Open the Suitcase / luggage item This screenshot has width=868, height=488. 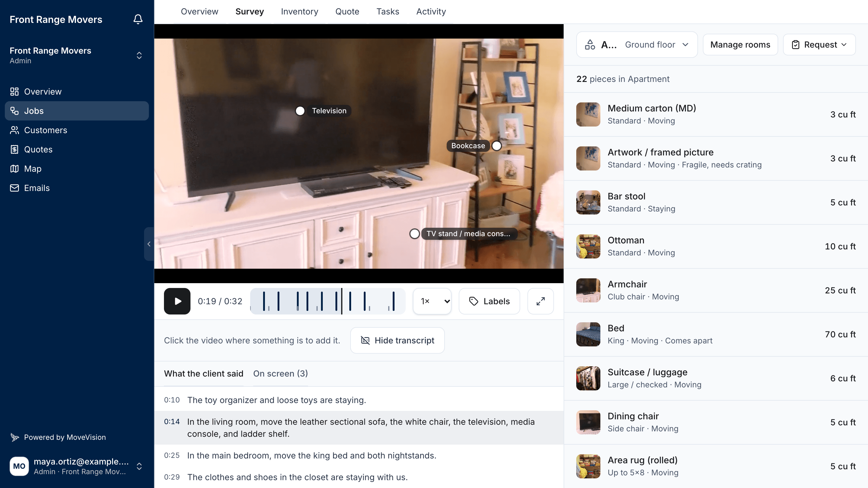click(x=716, y=378)
